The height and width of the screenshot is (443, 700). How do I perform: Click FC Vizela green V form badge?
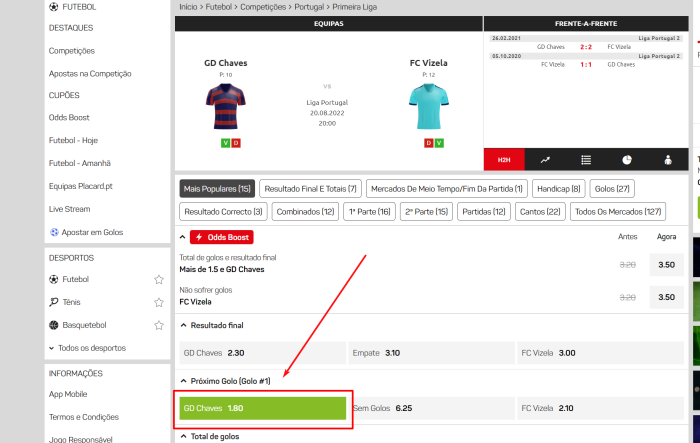[x=439, y=143]
